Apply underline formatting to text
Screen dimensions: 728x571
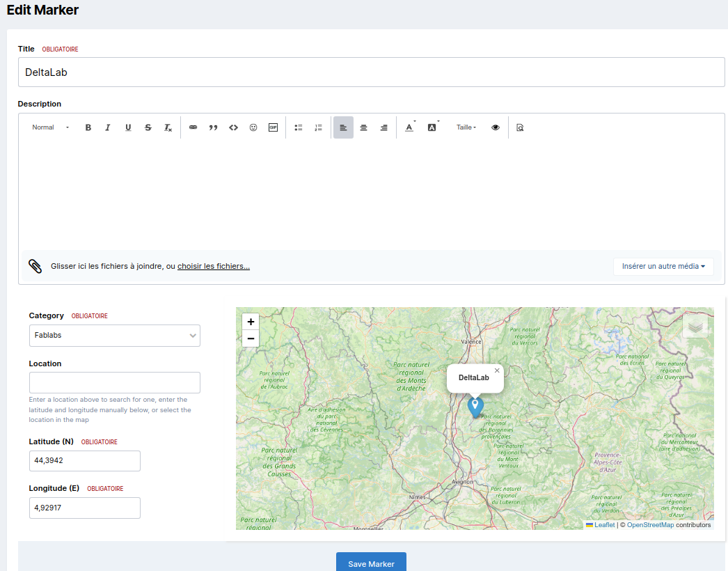coord(128,127)
